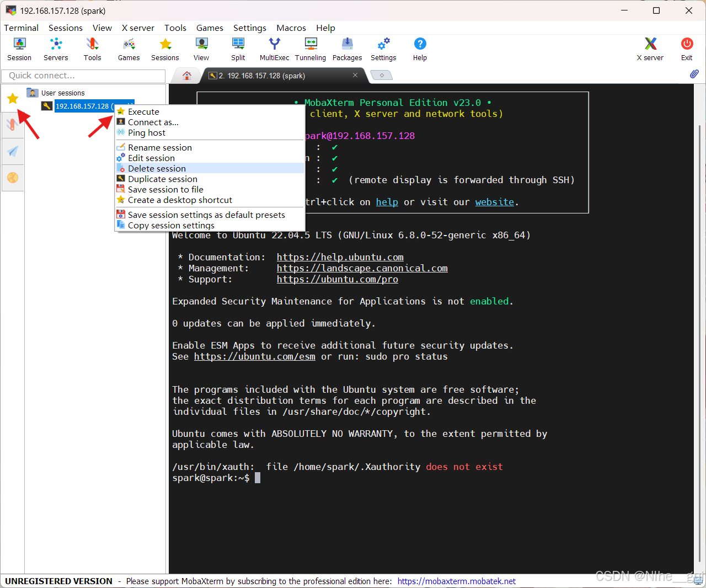Open the Games menu in the menu bar
Image resolution: width=706 pixels, height=588 pixels.
(210, 28)
